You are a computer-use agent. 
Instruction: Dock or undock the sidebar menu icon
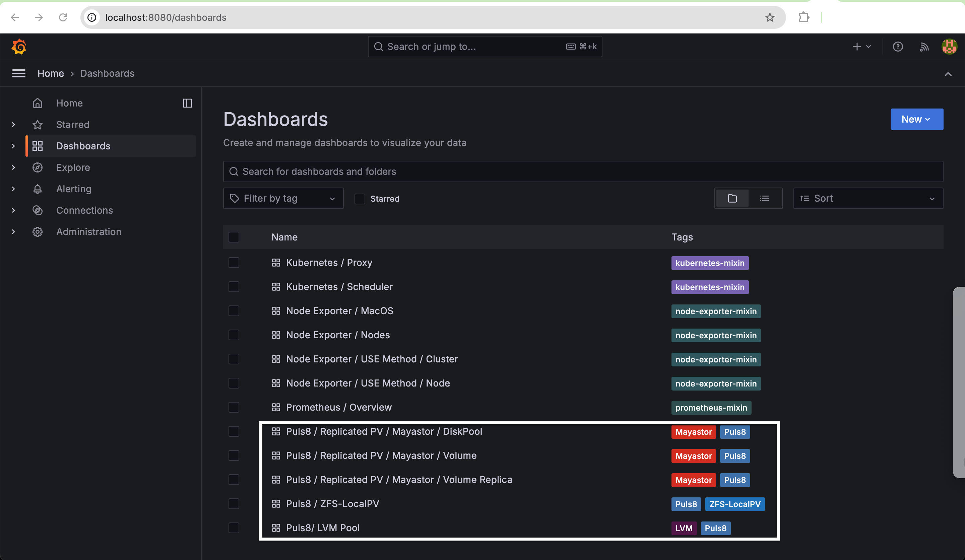[188, 103]
